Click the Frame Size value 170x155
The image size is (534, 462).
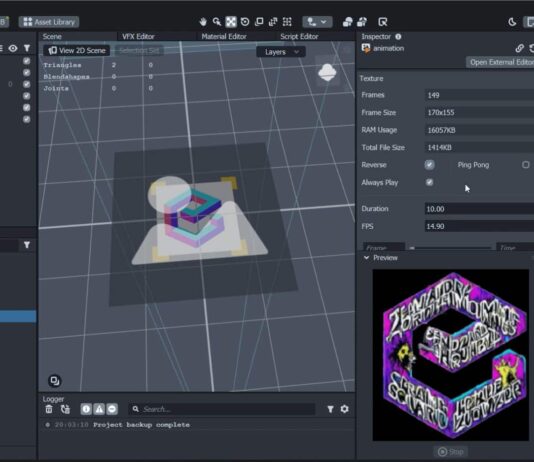[x=479, y=112]
